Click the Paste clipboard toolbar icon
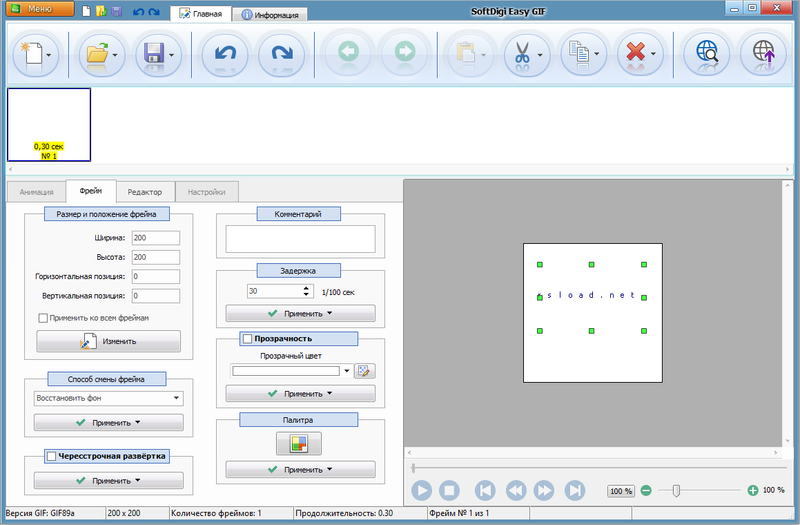The image size is (800, 525). click(x=465, y=53)
